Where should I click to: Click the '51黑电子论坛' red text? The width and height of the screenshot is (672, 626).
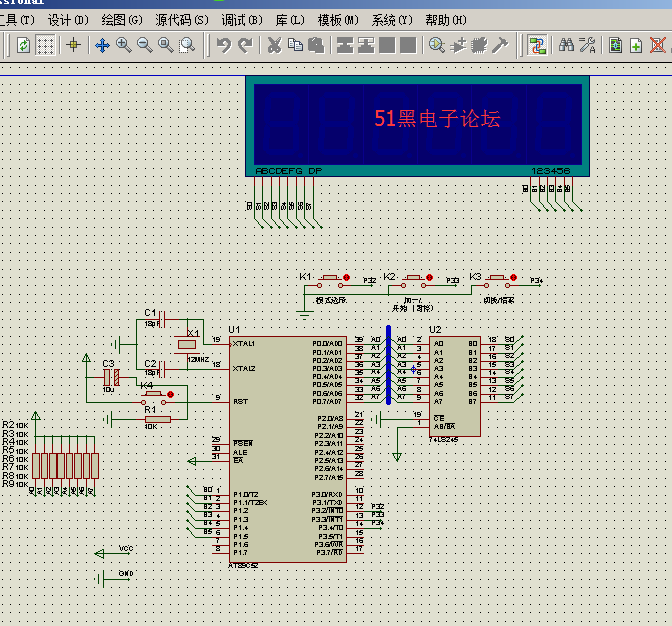(437, 118)
